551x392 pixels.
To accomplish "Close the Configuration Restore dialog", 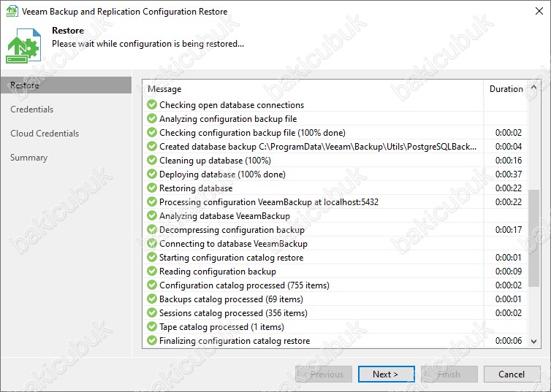I will (x=539, y=11).
